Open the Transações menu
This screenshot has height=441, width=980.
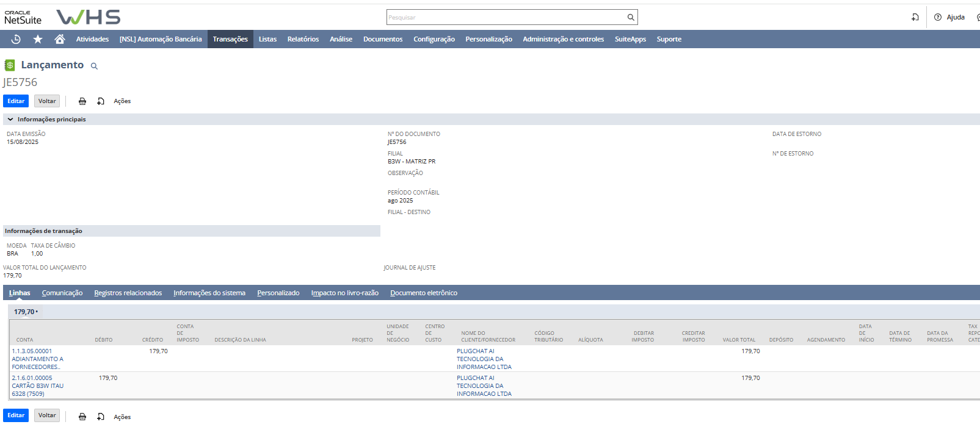click(x=230, y=39)
